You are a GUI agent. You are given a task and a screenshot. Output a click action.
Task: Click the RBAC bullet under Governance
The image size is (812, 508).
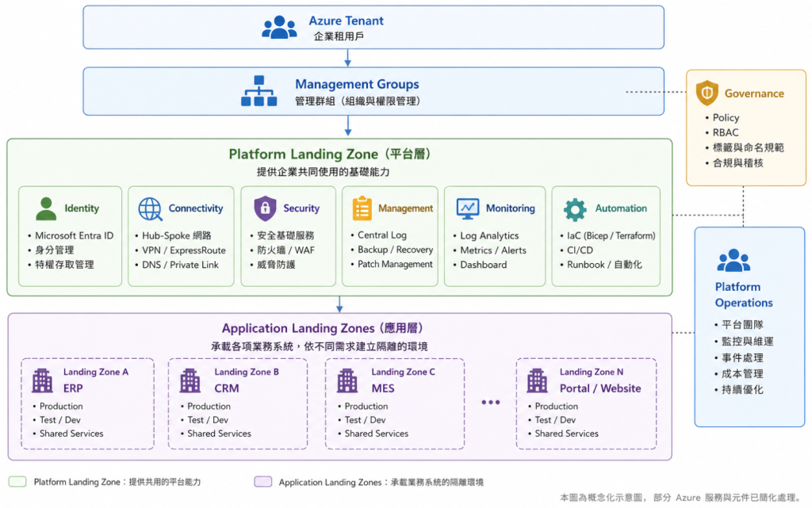[x=726, y=132]
